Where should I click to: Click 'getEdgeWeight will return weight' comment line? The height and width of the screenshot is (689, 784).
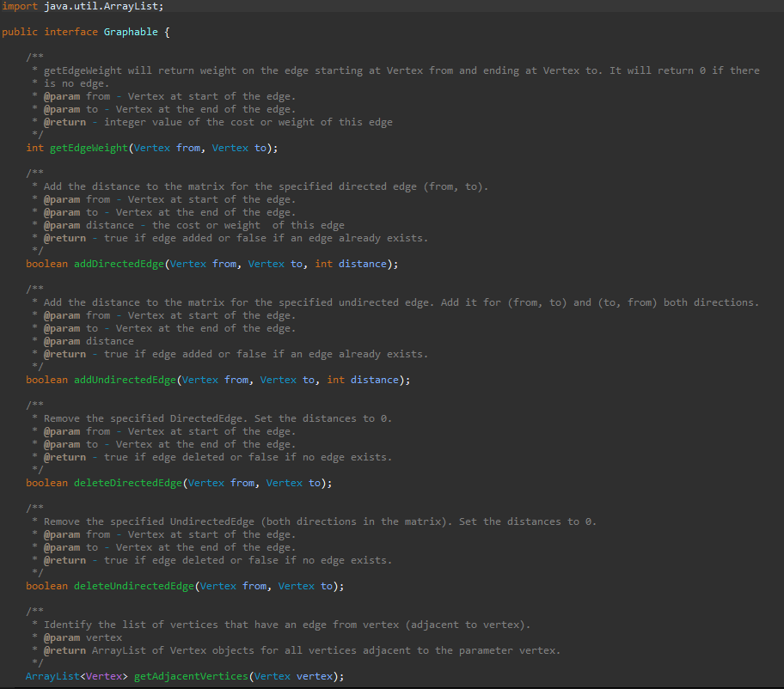point(401,70)
